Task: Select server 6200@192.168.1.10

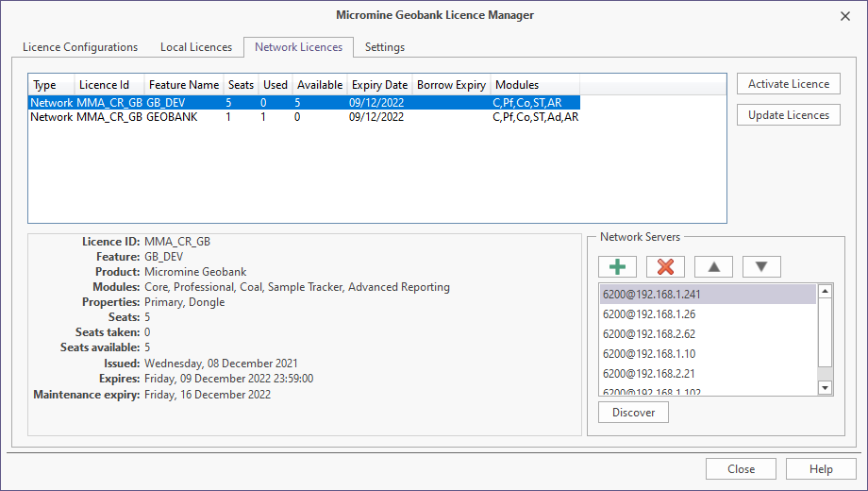Action: tap(708, 354)
